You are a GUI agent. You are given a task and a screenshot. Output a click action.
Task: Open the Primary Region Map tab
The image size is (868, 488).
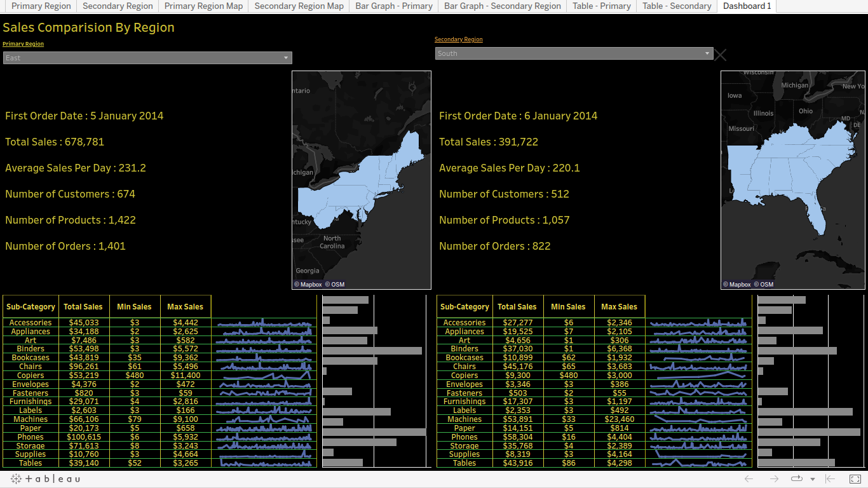coord(203,6)
